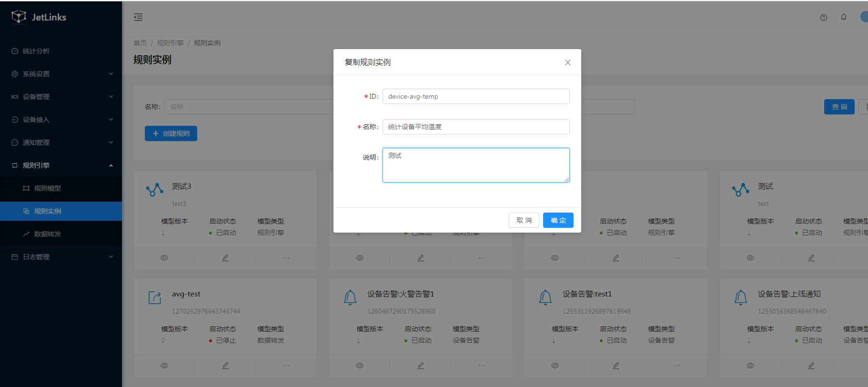Image resolution: width=868 pixels, height=387 pixels.
Task: View avg-test instance with the eye icon
Action: pyautogui.click(x=164, y=366)
